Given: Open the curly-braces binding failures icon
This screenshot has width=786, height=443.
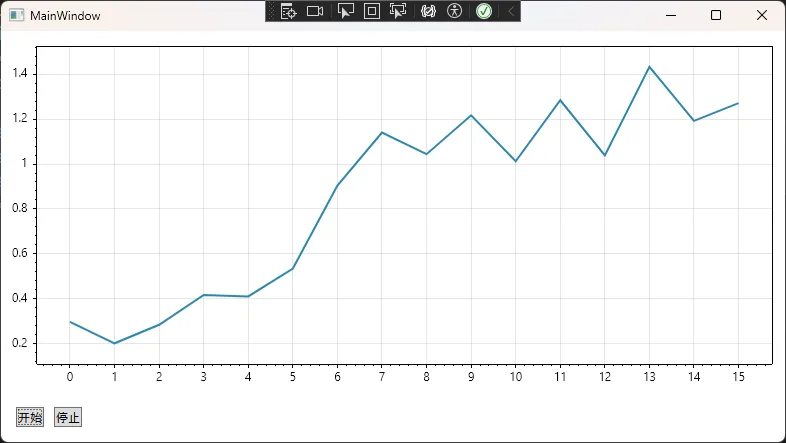Looking at the screenshot, I should 428,11.
